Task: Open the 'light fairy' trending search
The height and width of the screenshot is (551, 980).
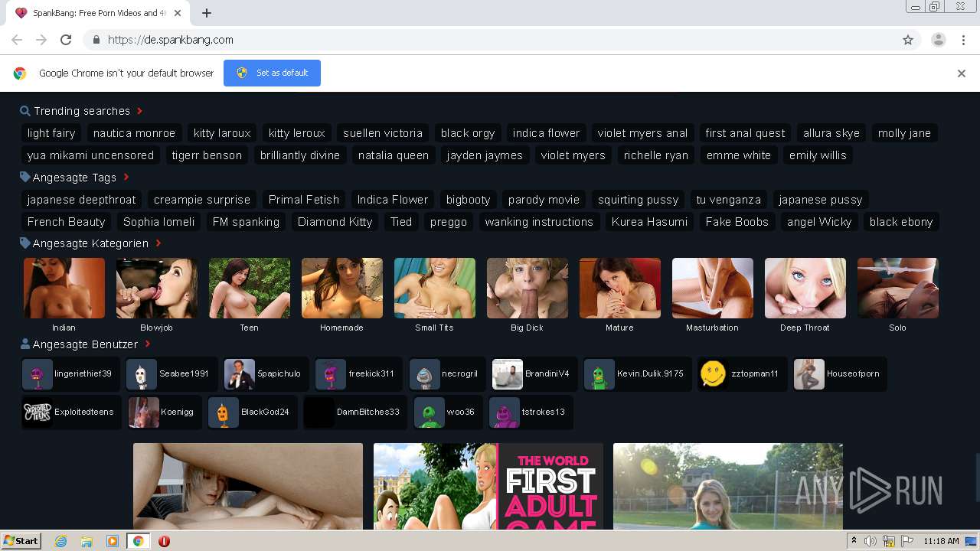Action: 51,133
